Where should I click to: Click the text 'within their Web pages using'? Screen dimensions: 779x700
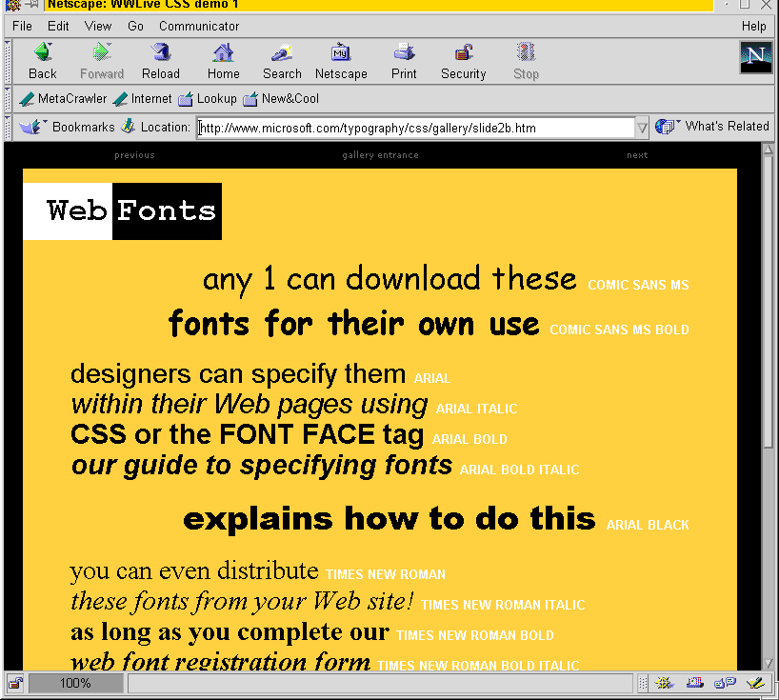click(249, 405)
